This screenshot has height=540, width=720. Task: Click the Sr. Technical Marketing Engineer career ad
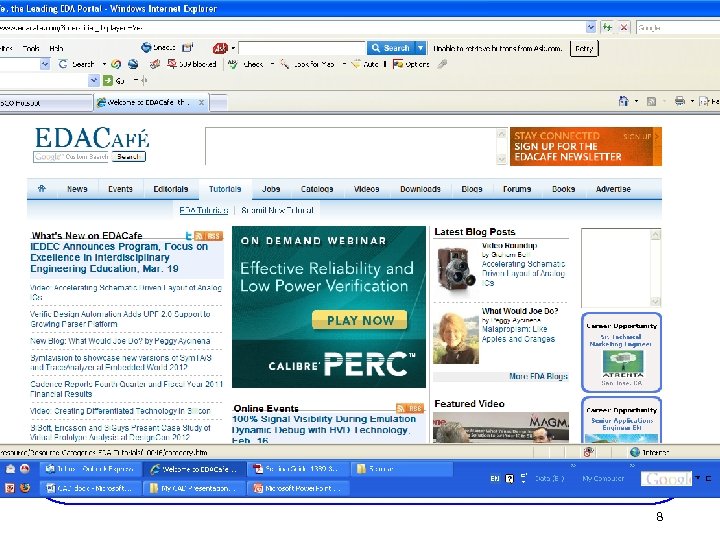(621, 352)
